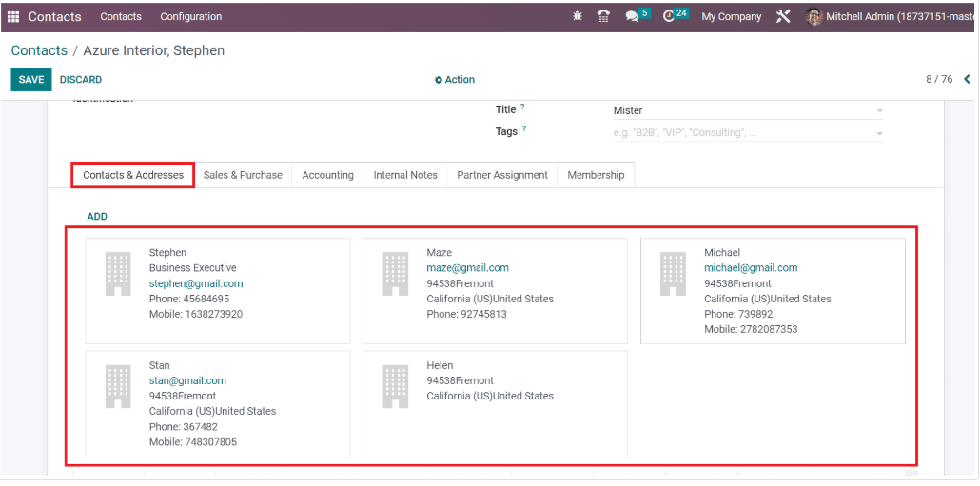Discard changes with DISCARD button
The height and width of the screenshot is (486, 980).
coord(81,80)
